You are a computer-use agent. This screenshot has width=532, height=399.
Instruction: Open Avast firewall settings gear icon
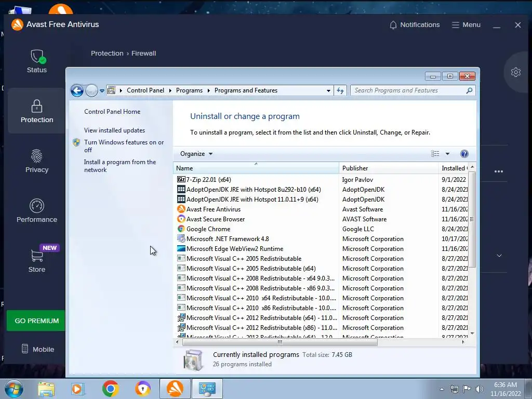click(516, 72)
